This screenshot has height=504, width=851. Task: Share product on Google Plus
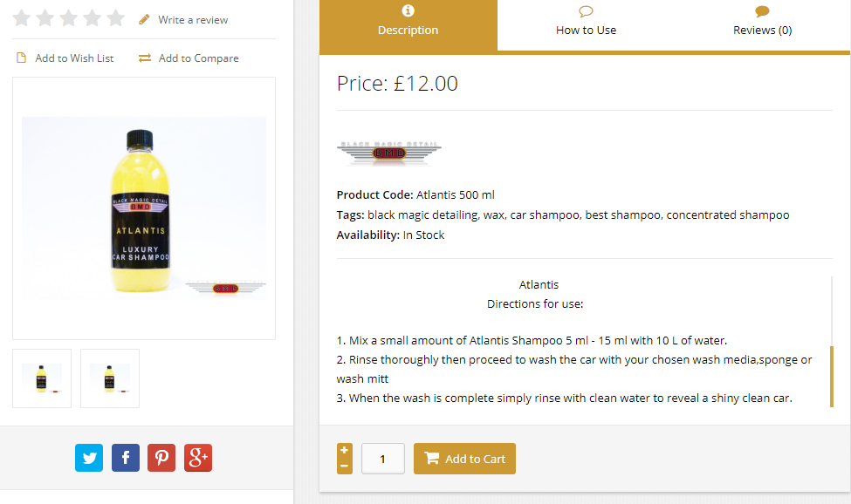pyautogui.click(x=198, y=458)
